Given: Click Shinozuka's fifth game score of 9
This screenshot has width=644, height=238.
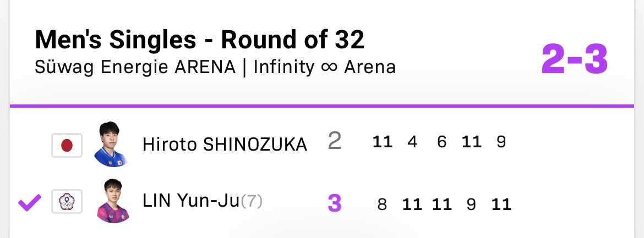Looking at the screenshot, I should (500, 142).
